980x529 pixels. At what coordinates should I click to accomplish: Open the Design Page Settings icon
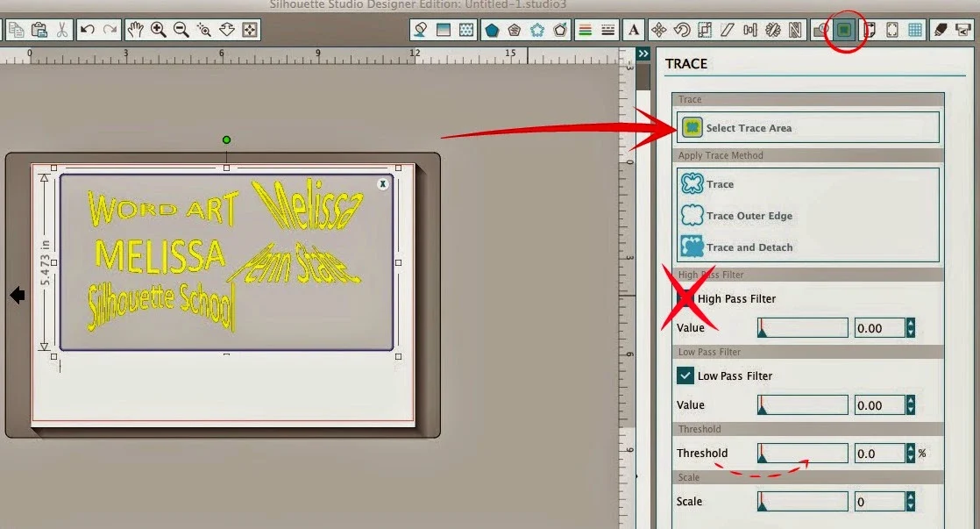point(870,30)
